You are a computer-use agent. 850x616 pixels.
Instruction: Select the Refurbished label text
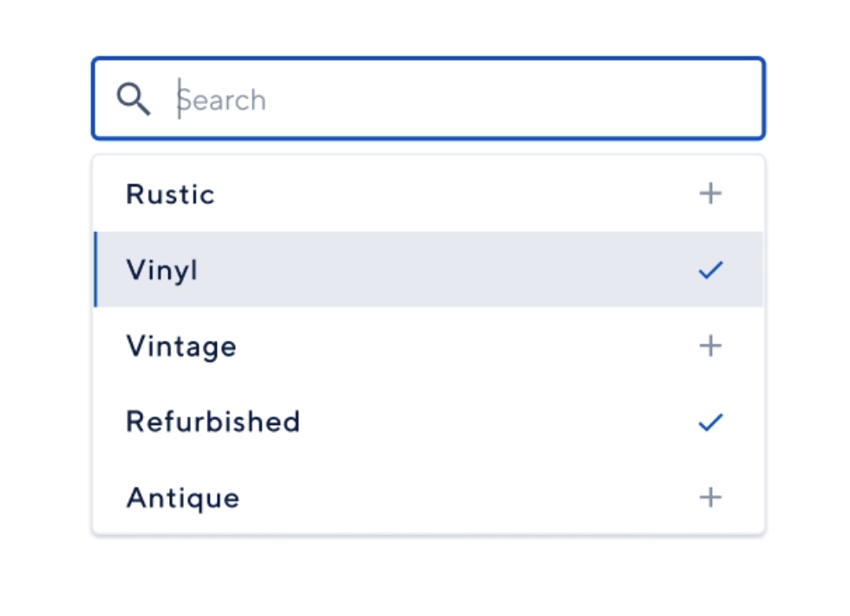coord(213,423)
